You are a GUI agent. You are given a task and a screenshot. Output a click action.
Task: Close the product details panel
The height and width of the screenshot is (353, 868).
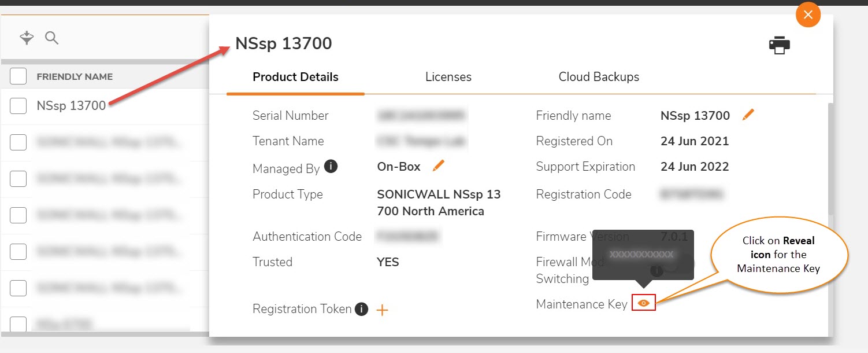click(x=808, y=14)
